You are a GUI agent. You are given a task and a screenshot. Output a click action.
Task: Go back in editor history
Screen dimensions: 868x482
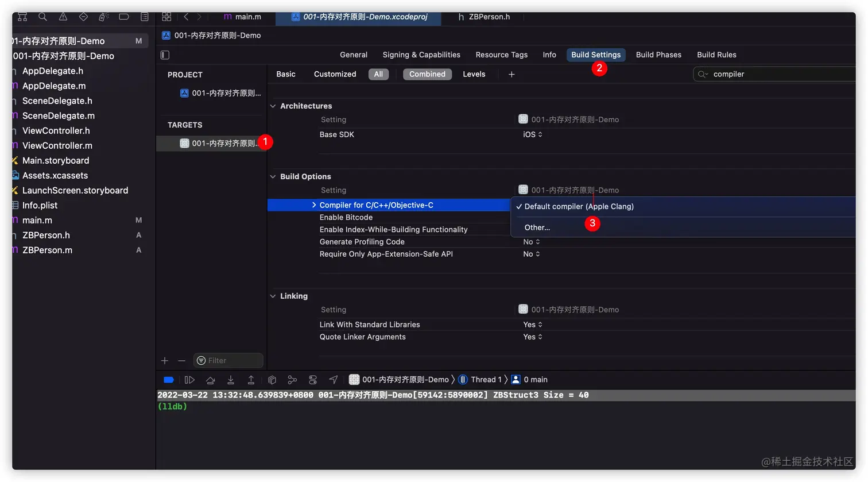point(186,17)
